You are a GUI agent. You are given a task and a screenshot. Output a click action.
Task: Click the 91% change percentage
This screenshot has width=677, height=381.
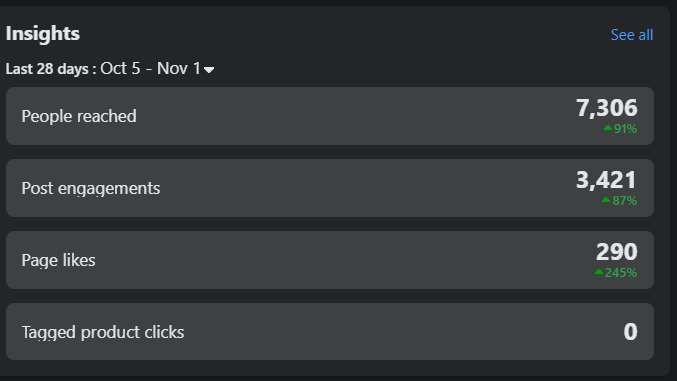pos(625,129)
